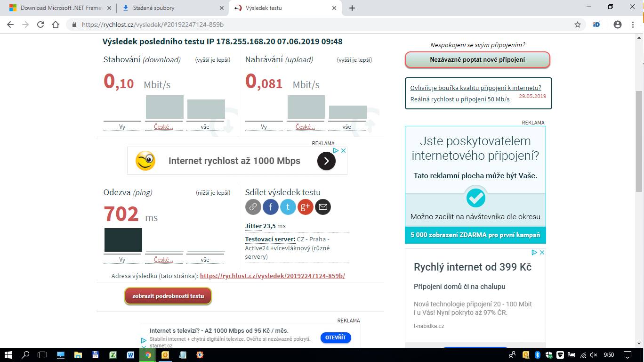Share test result on Facebook
644x362 pixels.
[271, 206]
